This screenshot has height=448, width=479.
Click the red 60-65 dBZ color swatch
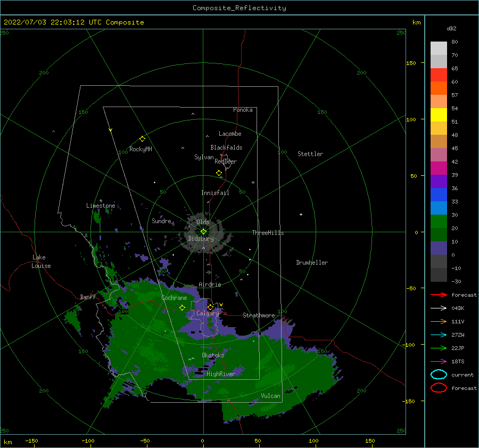439,75
